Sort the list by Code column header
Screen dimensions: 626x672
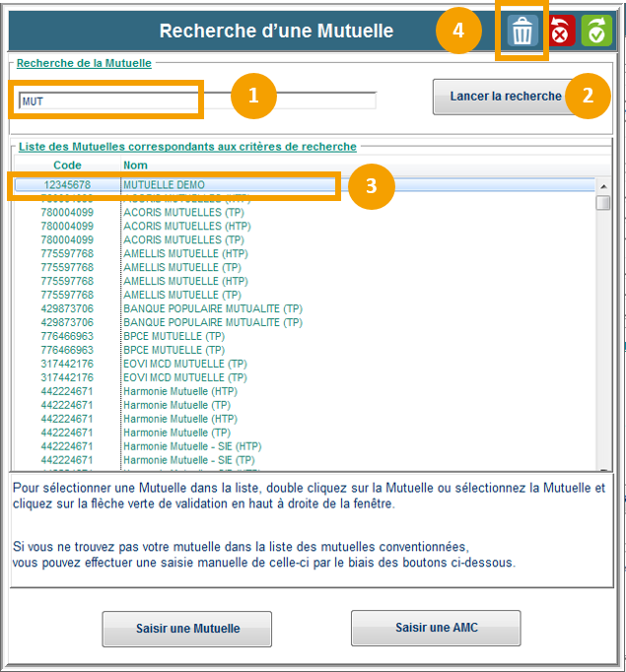(x=67, y=165)
